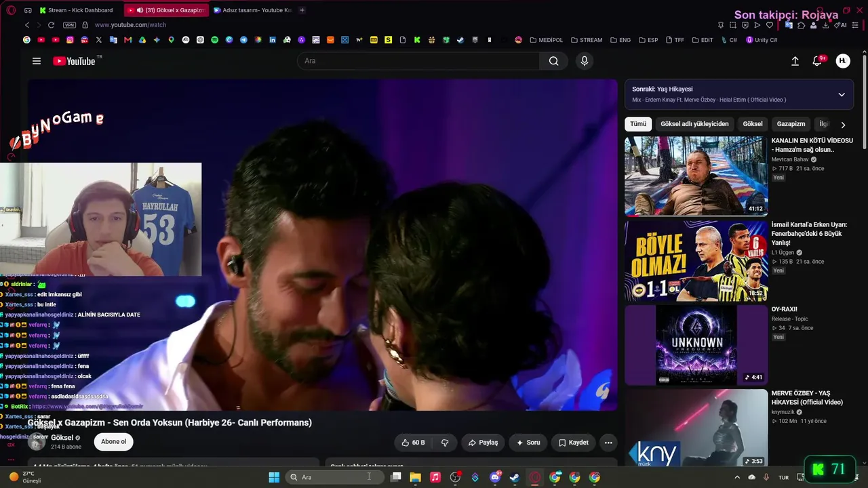
Task: Open the Unity C# bookmark
Action: (762, 40)
